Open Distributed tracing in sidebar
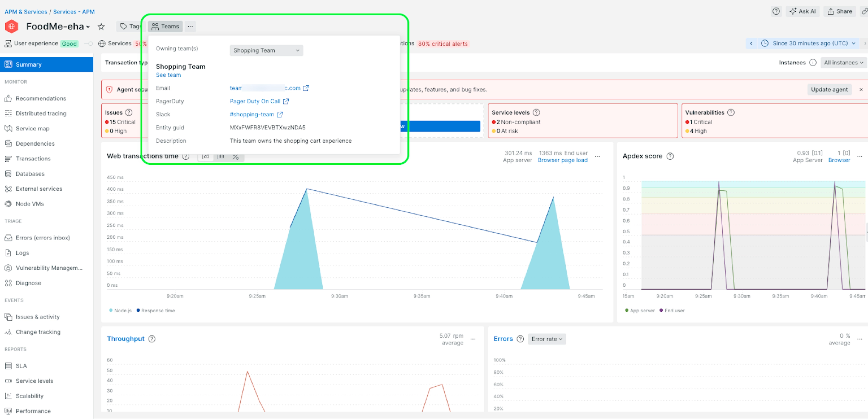 (41, 114)
